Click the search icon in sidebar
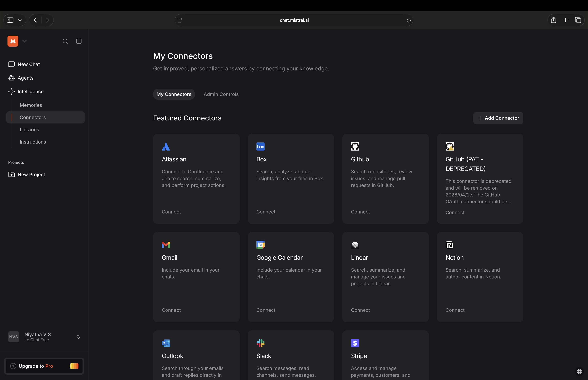 [x=65, y=41]
